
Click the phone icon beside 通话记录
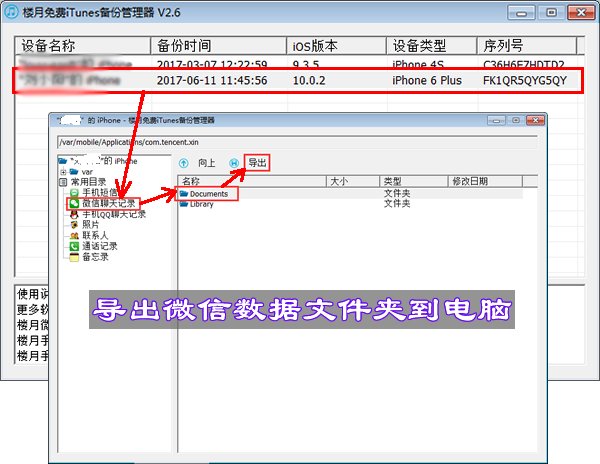(74, 246)
